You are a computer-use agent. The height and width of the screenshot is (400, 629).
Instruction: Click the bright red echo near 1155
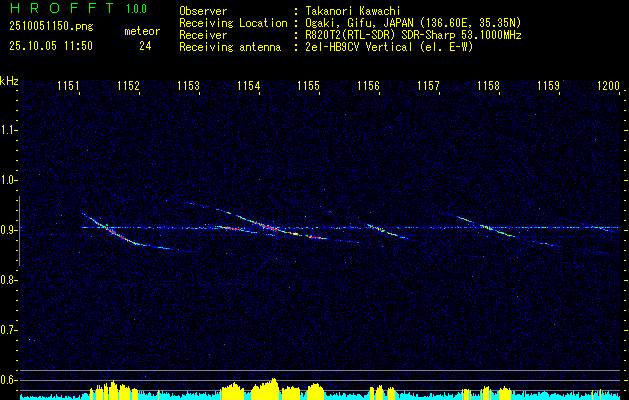tap(318, 238)
